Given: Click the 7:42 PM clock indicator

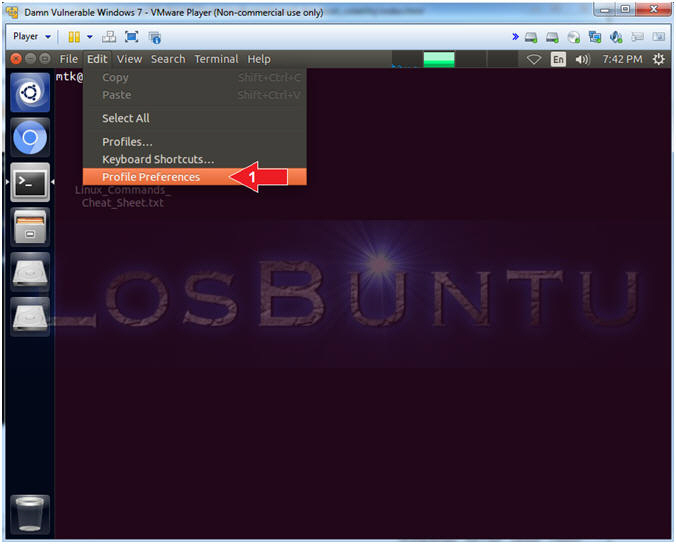Looking at the screenshot, I should [622, 59].
